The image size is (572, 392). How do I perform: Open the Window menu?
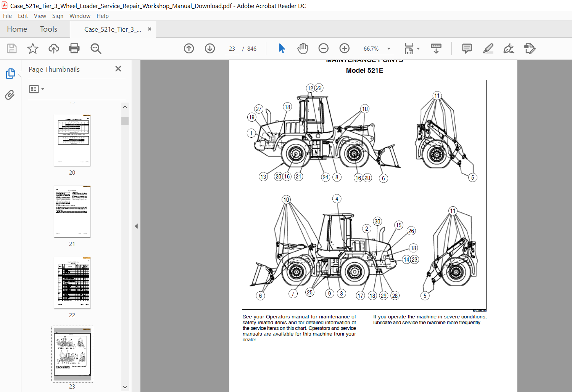(x=80, y=16)
